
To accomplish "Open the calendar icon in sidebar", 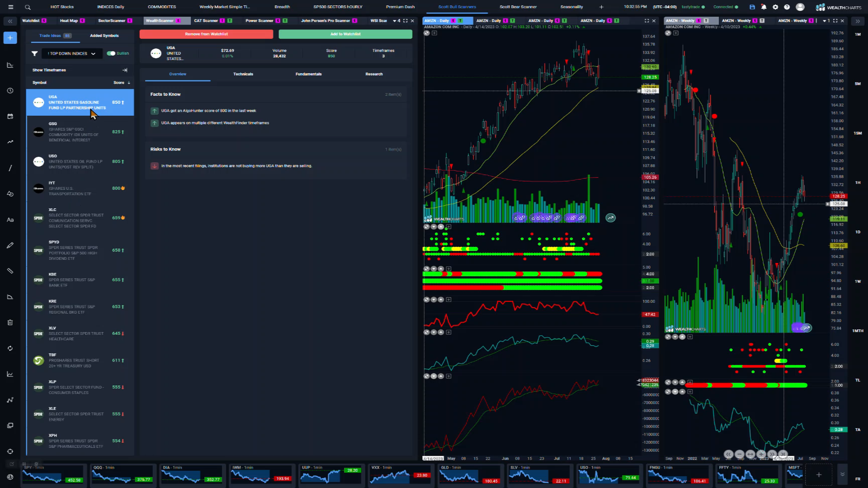I will pyautogui.click(x=10, y=117).
